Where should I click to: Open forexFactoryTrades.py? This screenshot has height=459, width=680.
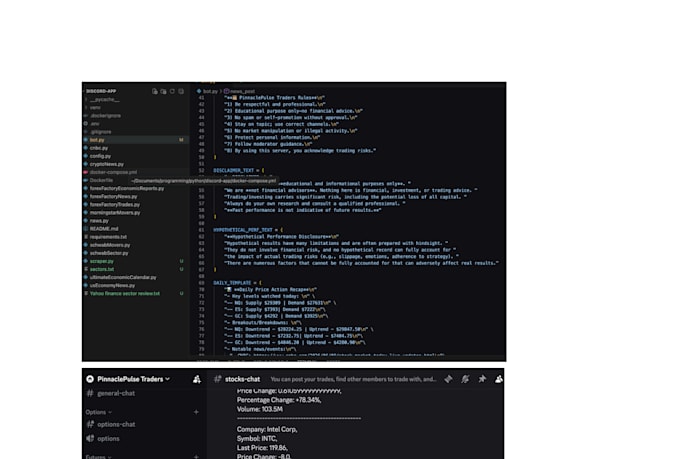114,205
